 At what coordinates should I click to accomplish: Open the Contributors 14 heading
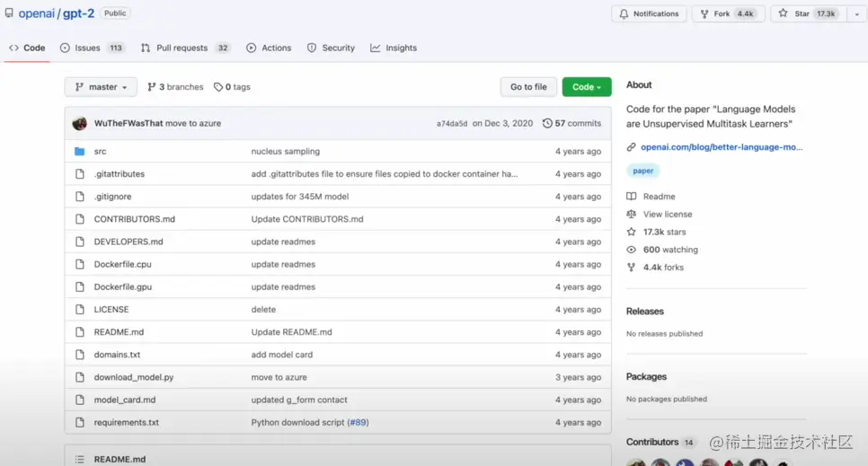pos(660,442)
